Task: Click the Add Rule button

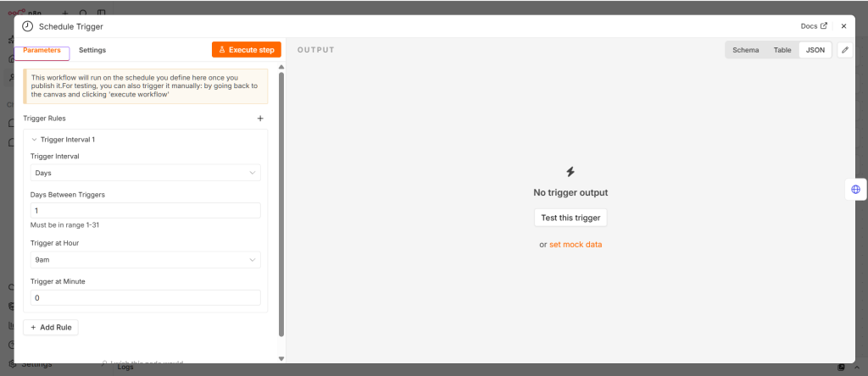Action: pos(51,328)
